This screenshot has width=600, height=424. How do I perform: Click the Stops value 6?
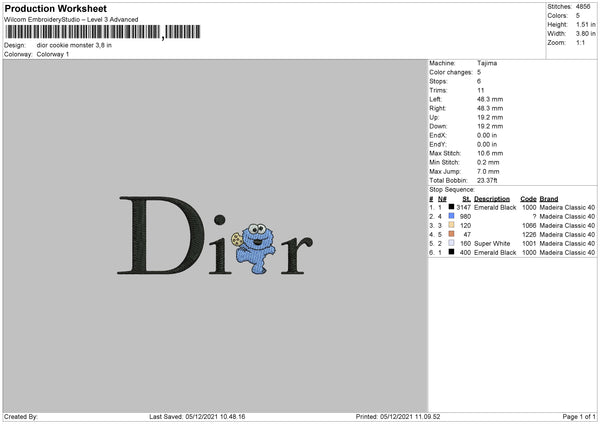(479, 81)
